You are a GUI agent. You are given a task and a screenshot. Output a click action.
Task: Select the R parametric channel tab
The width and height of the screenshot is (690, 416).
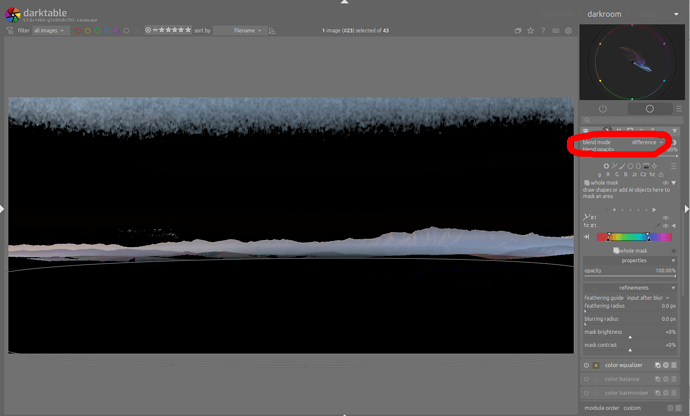click(x=608, y=174)
